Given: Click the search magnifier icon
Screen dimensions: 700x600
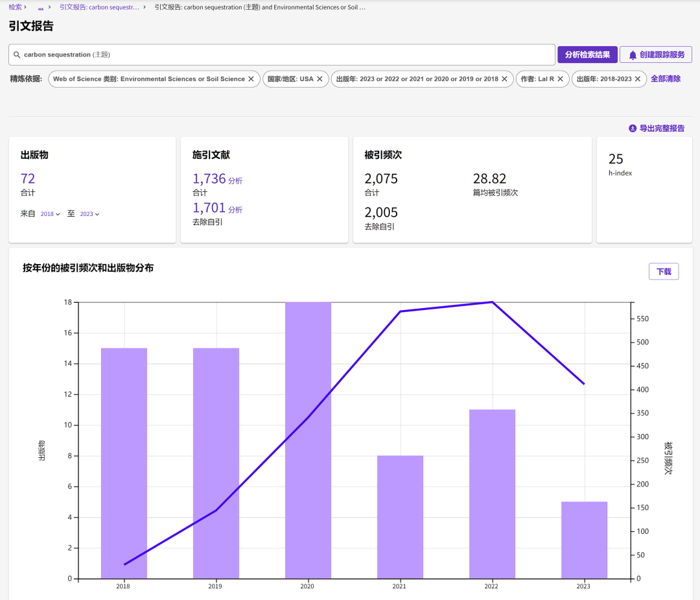Looking at the screenshot, I should pyautogui.click(x=17, y=55).
